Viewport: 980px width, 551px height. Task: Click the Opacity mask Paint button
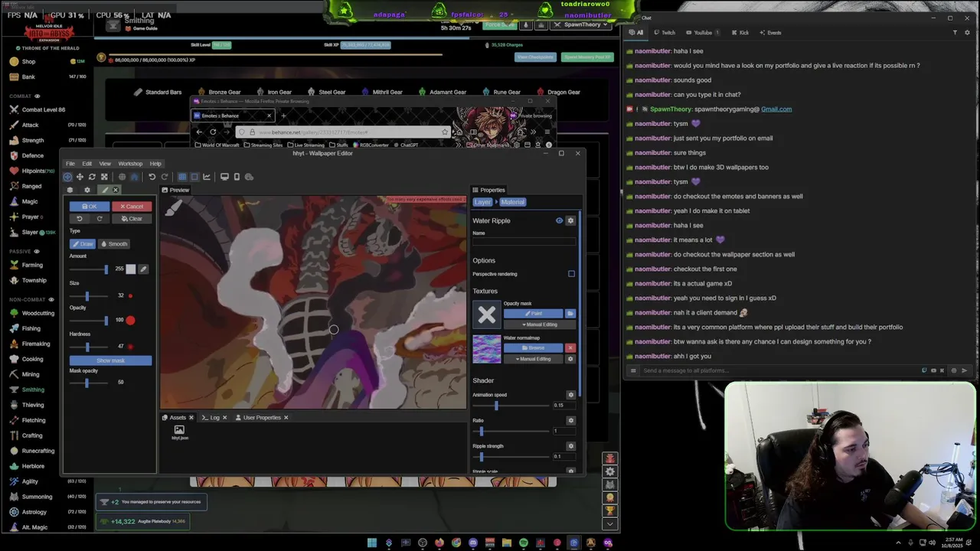533,314
